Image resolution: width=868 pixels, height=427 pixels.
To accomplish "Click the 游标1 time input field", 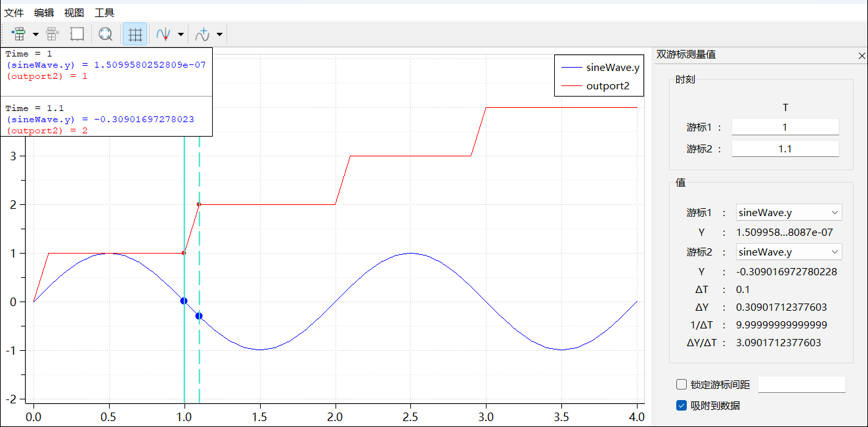I will click(x=785, y=127).
